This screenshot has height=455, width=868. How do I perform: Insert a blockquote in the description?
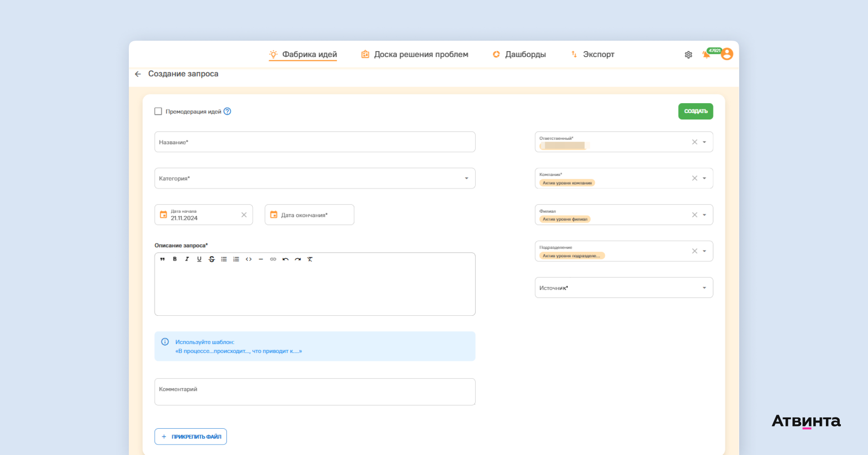[x=162, y=259]
